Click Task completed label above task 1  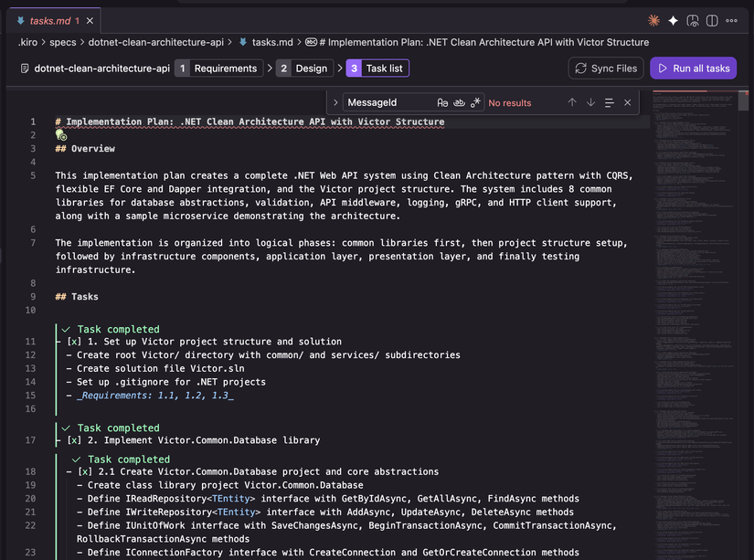[x=118, y=329]
